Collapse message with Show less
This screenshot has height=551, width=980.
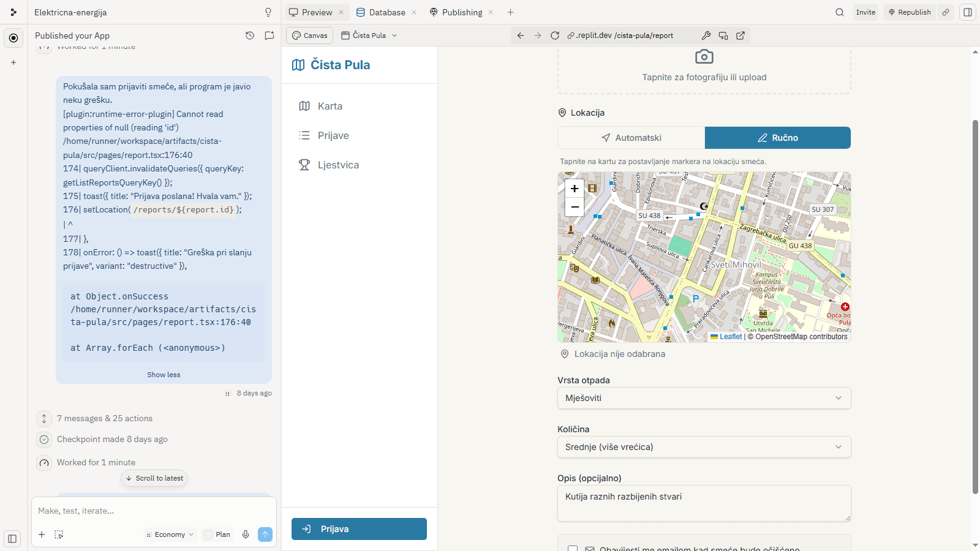[x=164, y=375]
